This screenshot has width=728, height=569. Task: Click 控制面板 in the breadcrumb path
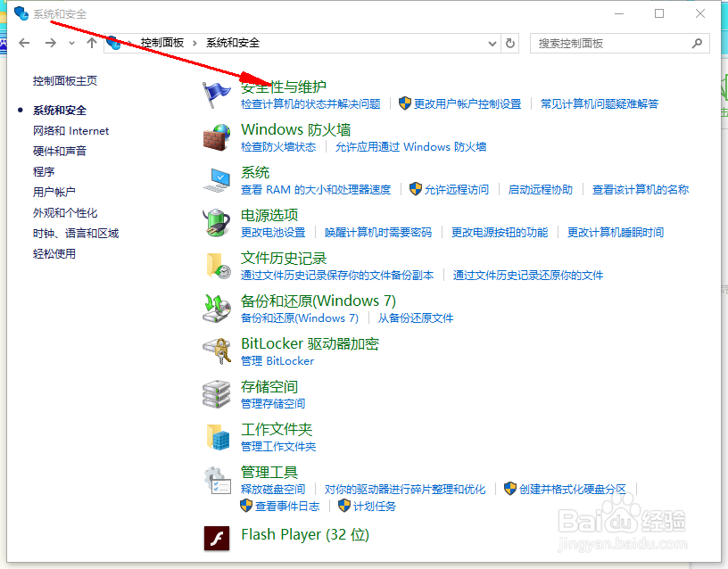pos(162,43)
